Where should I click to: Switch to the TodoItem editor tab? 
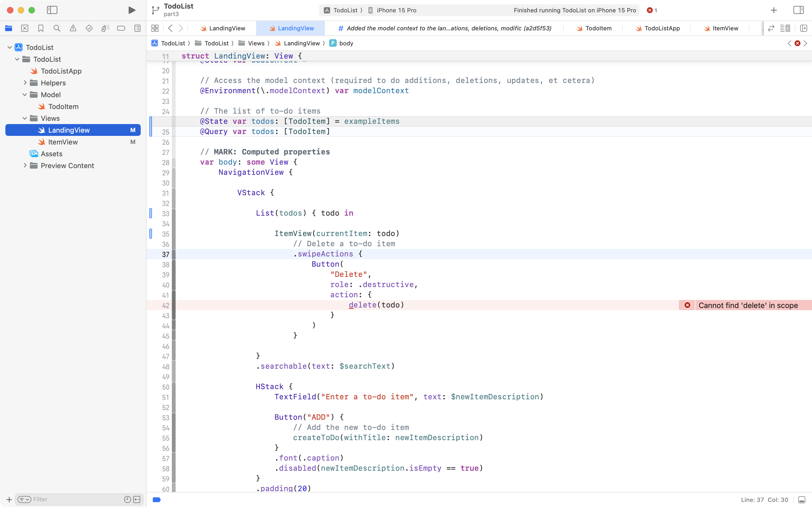pyautogui.click(x=599, y=28)
